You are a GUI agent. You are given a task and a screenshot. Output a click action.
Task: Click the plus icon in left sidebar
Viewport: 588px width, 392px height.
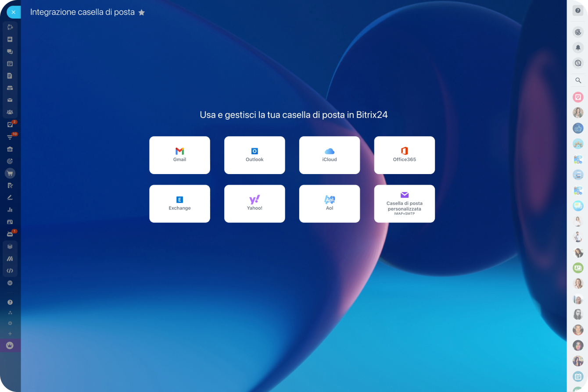[10, 334]
